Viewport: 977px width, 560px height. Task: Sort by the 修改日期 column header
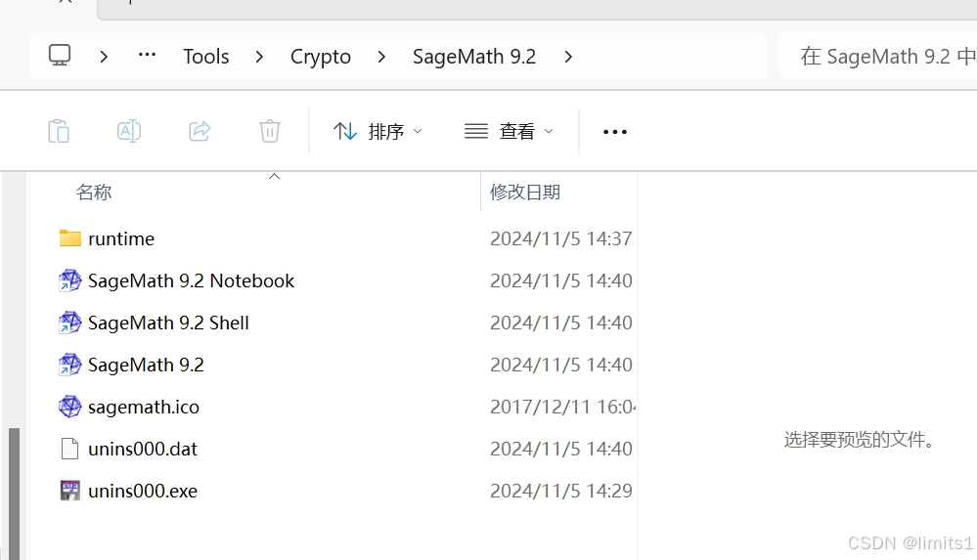525,192
